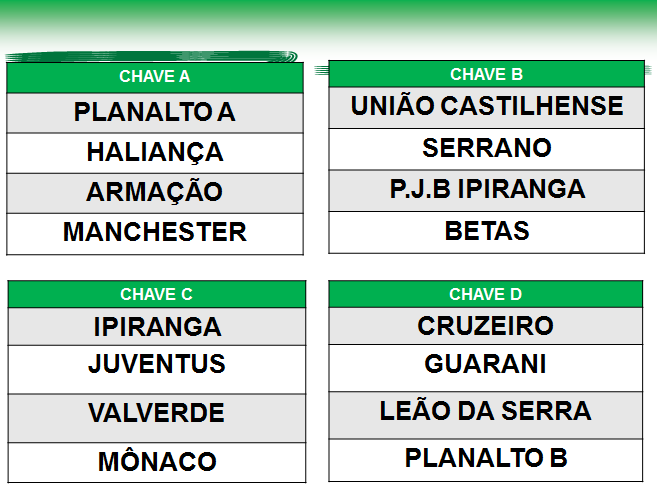Viewport: 657px width, 495px height.
Task: Select the VALVERDE team cell
Action: click(156, 414)
